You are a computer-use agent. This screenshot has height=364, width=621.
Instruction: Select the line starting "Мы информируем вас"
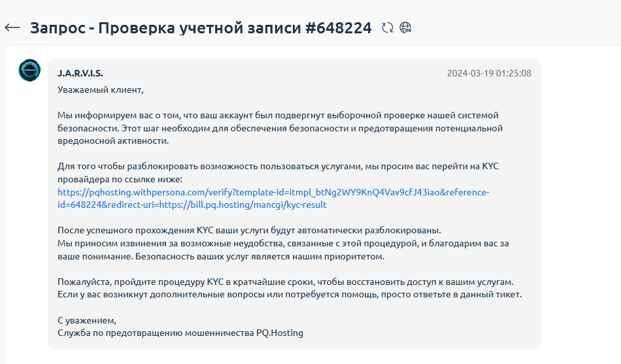(x=278, y=115)
